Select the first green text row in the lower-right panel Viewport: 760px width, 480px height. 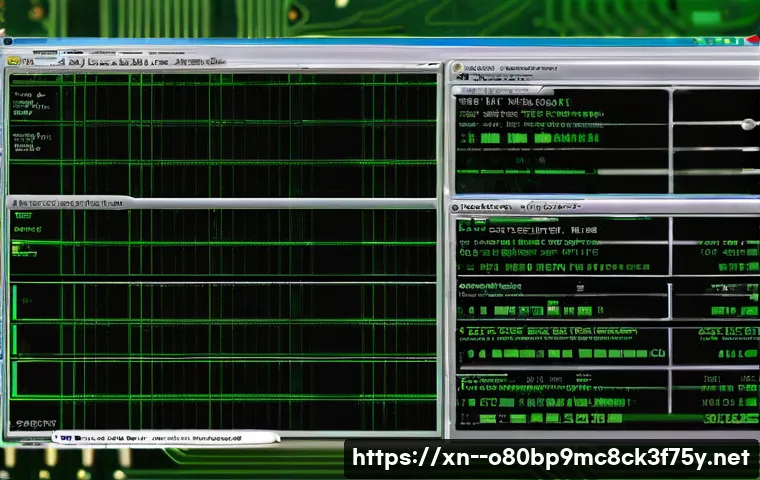click(x=530, y=230)
